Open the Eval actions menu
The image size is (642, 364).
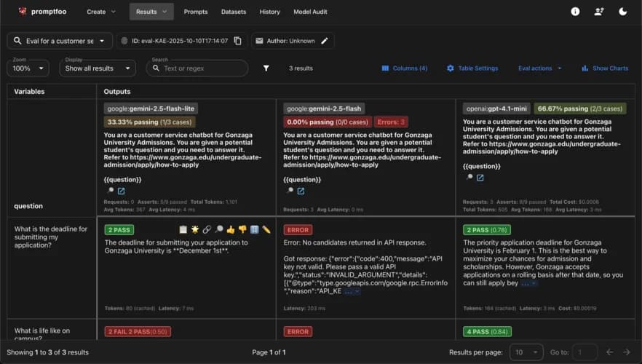(x=539, y=68)
